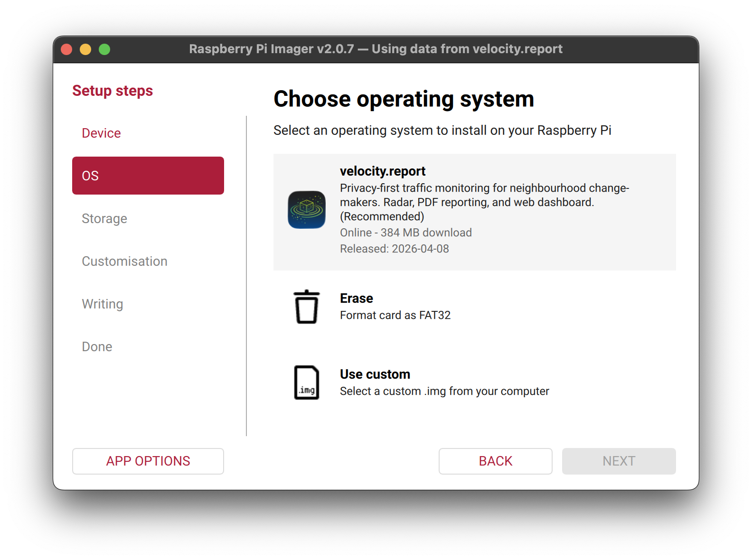This screenshot has height=560, width=752.
Task: Close the Raspberry Pi Imager window
Action: (x=66, y=49)
